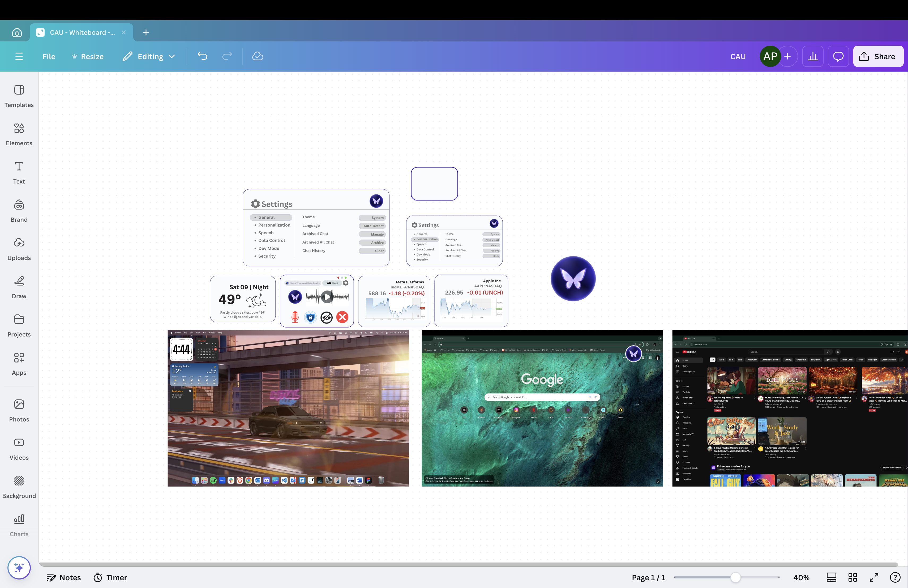This screenshot has height=588, width=908.
Task: Open the Draw tool
Action: tap(19, 287)
